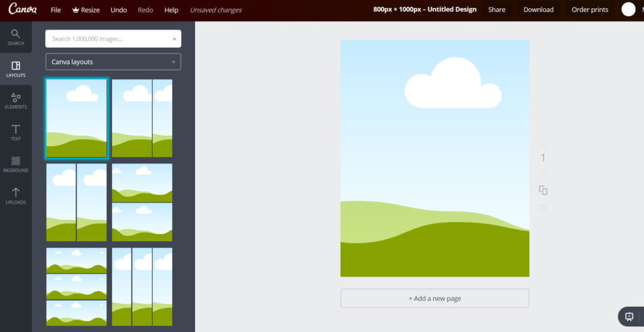Open the Search sidebar tab
644x332 pixels.
(16, 37)
